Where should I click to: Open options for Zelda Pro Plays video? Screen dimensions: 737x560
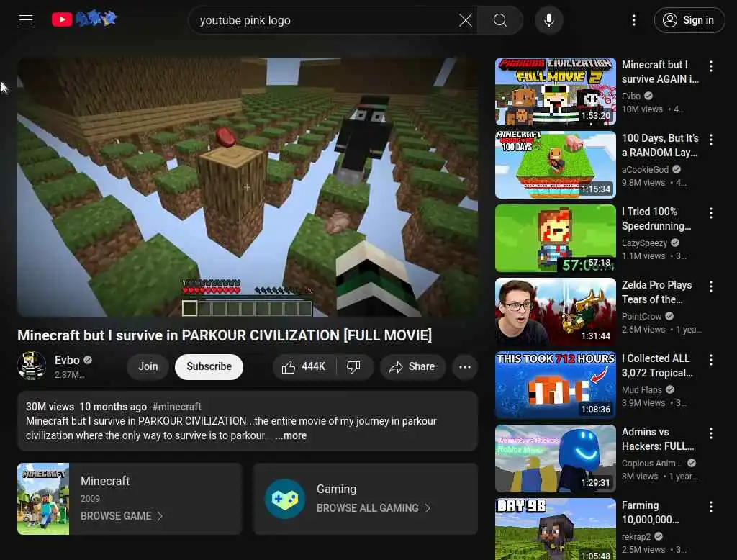(710, 286)
